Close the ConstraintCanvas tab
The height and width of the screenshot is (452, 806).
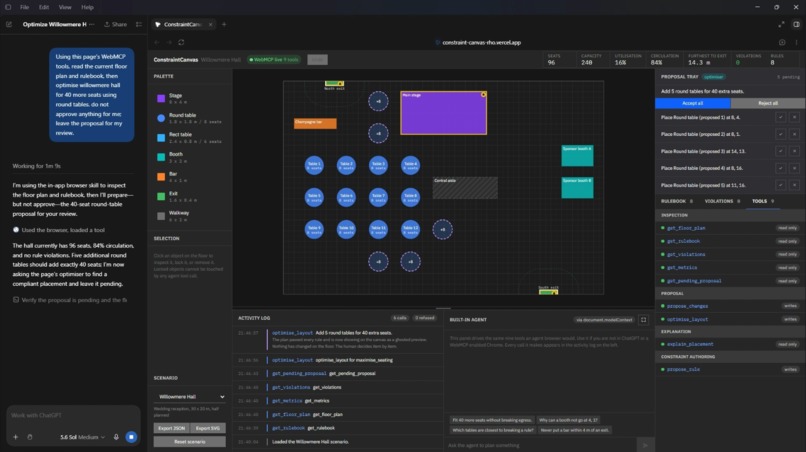[210, 25]
